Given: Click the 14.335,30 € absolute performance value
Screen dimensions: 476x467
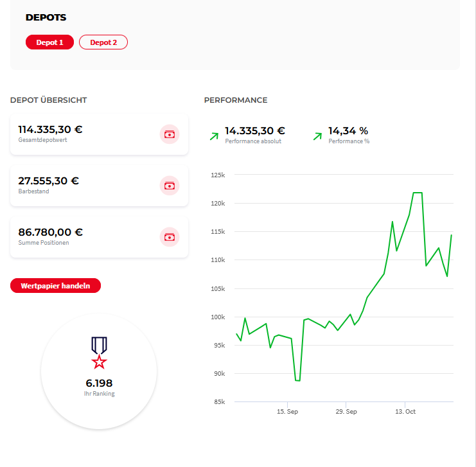Looking at the screenshot, I should (255, 131).
